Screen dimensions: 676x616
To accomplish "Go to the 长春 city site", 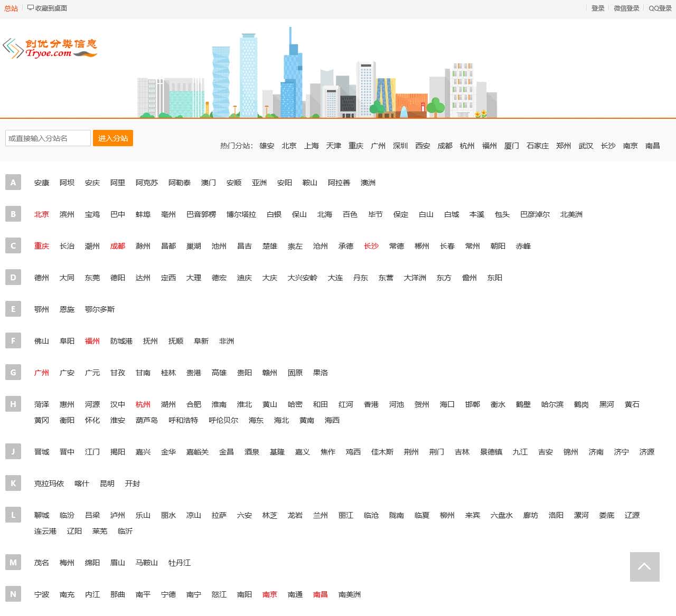I will click(x=447, y=246).
